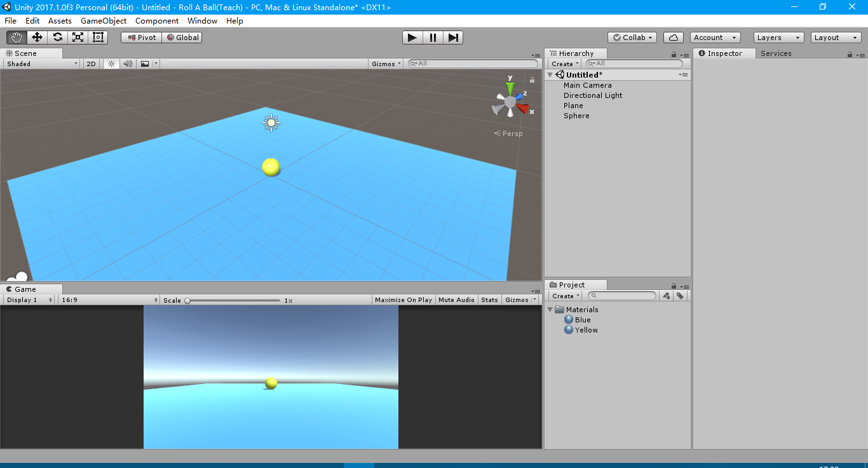Open the Scene Gizmos dropdown
This screenshot has width=868, height=468.
pyautogui.click(x=386, y=64)
